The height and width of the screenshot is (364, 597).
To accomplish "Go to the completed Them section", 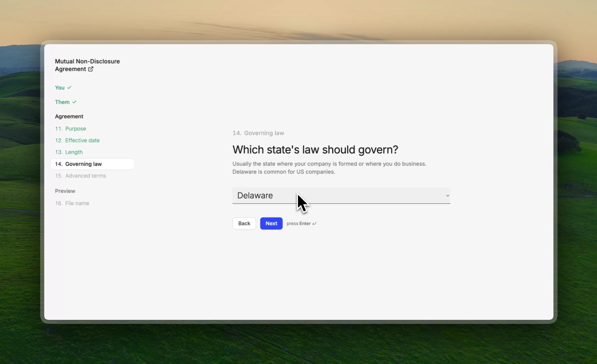I will tap(66, 102).
